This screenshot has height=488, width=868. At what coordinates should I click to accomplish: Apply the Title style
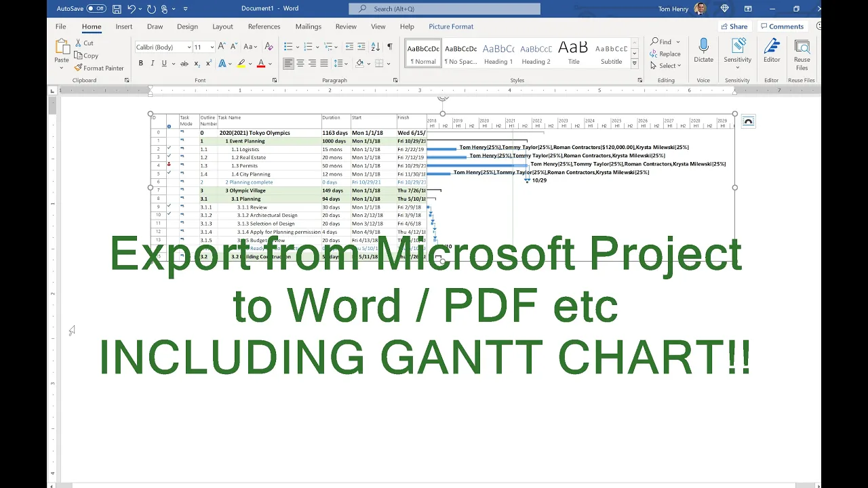tap(574, 54)
